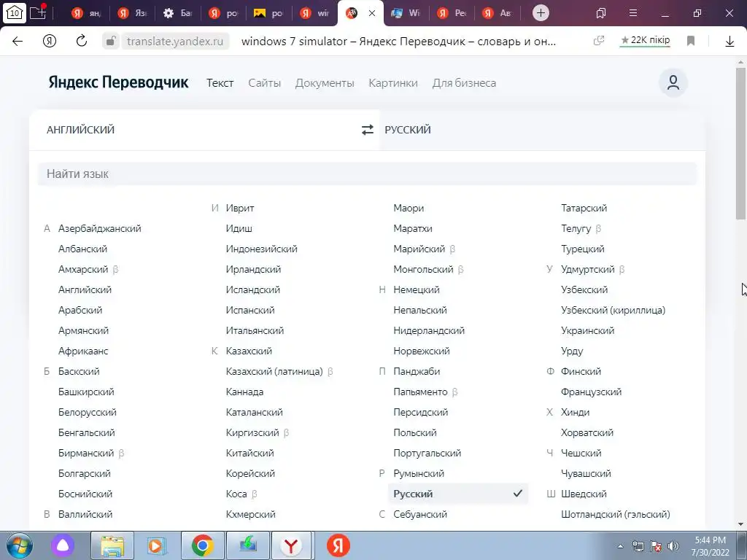Choose Татарский language
Screen dimensions: 747x560
tap(584, 208)
